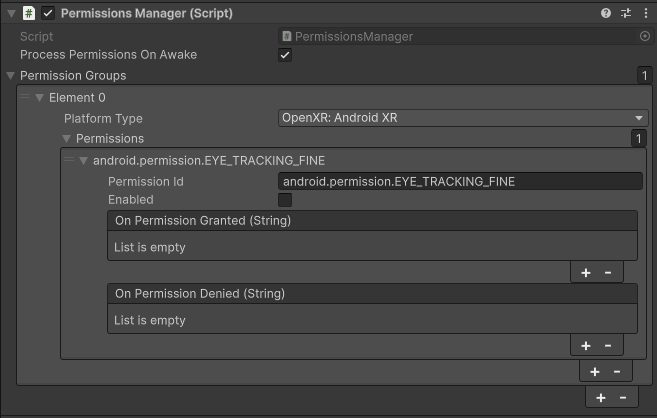Remove the selected permission from Permissions list
Image resolution: width=657 pixels, height=418 pixels.
[617, 371]
